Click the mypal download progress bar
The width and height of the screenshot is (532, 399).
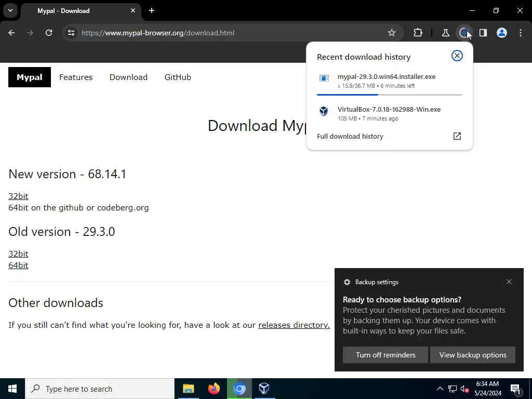390,95
